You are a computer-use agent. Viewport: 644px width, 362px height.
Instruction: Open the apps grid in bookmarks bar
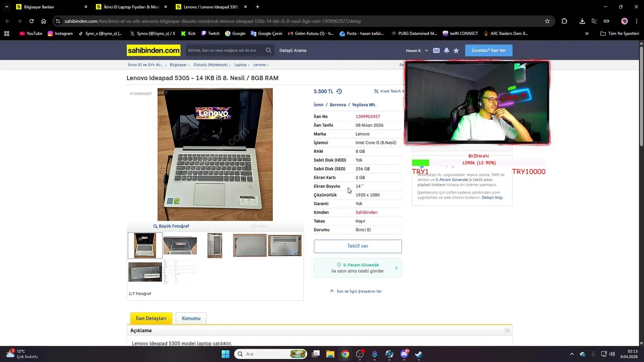[x=7, y=34]
